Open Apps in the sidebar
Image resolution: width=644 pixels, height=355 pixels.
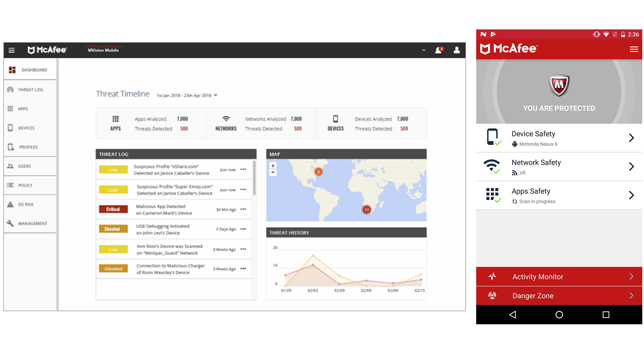click(x=30, y=109)
